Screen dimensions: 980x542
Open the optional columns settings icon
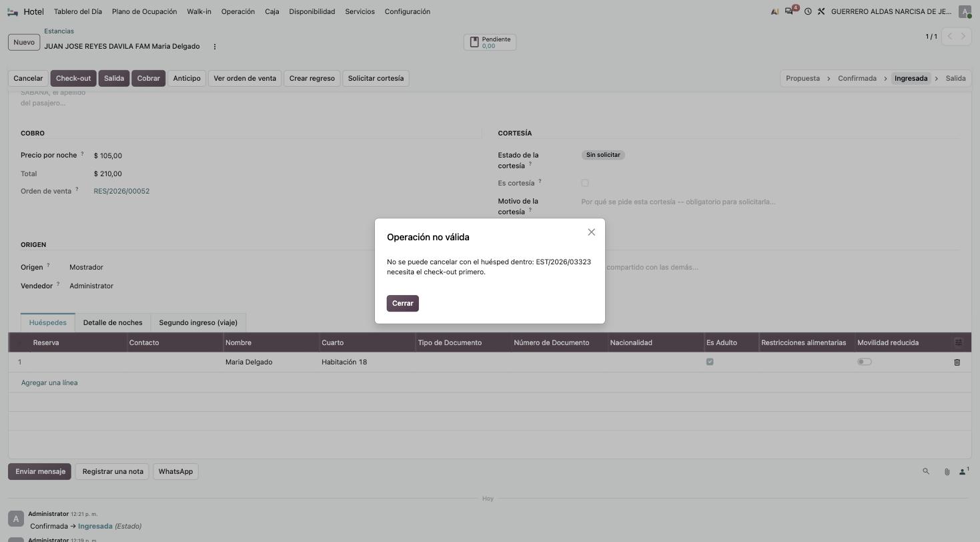pyautogui.click(x=959, y=342)
